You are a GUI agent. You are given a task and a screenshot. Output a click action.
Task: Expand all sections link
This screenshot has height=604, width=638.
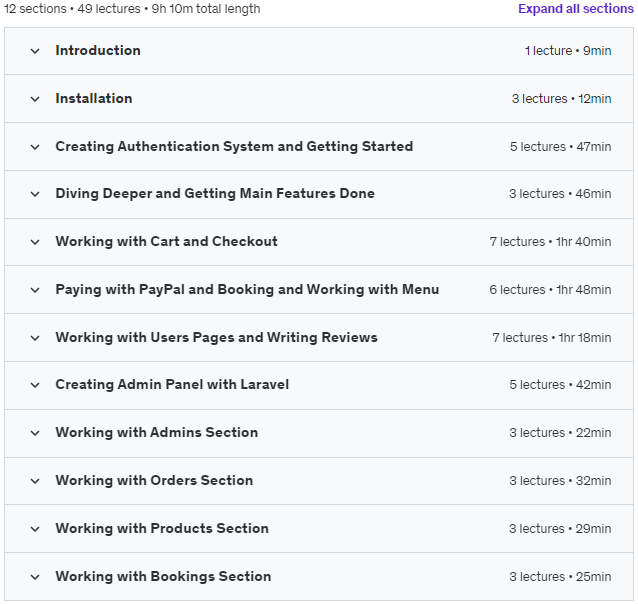tap(575, 9)
